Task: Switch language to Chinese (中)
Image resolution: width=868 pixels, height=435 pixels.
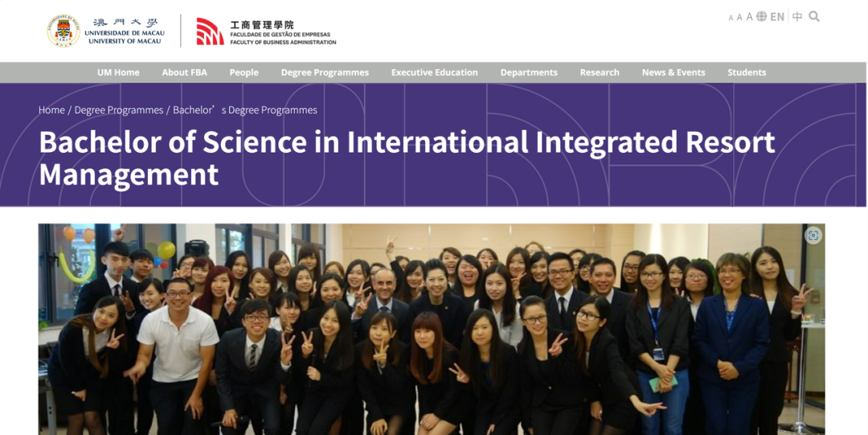Action: click(x=797, y=17)
